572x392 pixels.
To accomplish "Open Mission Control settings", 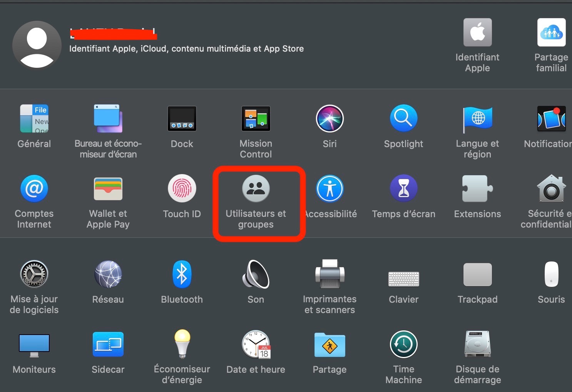I will 256,119.
